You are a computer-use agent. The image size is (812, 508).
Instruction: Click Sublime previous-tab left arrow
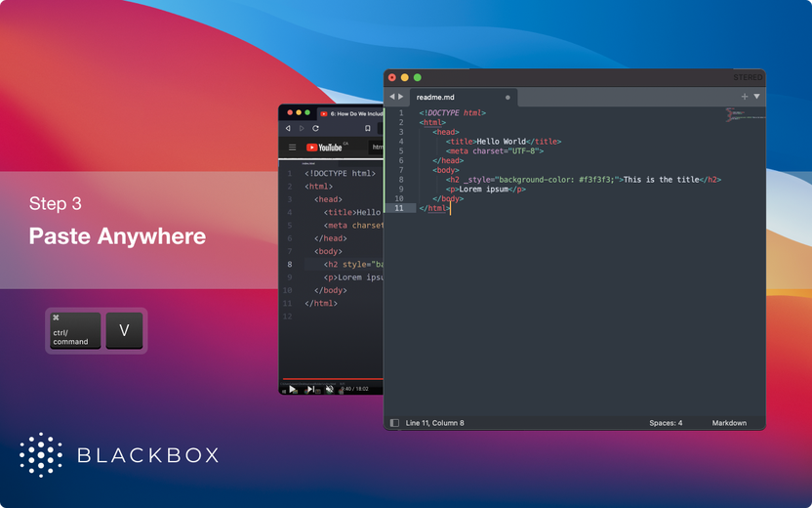pyautogui.click(x=392, y=97)
